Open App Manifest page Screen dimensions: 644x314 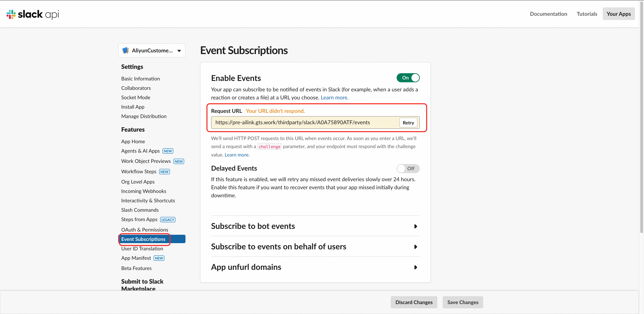pos(136,258)
